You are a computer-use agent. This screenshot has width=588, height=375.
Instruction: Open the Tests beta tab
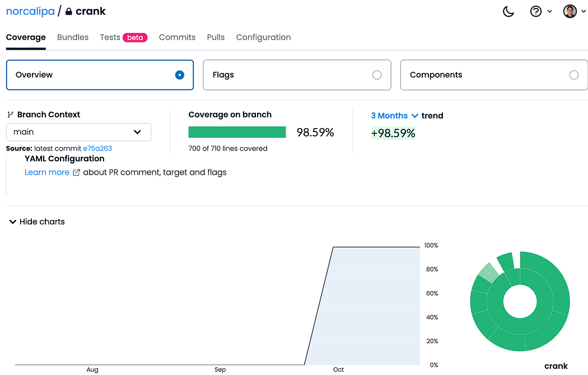click(x=124, y=37)
